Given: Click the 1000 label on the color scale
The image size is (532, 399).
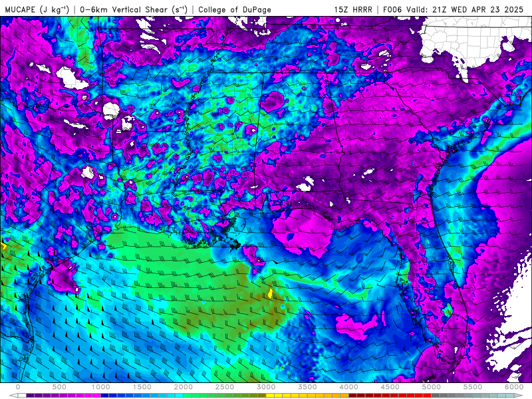Looking at the screenshot, I should [101, 387].
